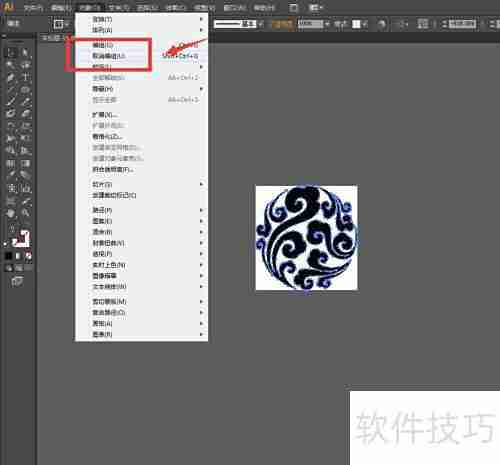Select the Ellipse shape tool
This screenshot has width=500, height=465.
25,90
